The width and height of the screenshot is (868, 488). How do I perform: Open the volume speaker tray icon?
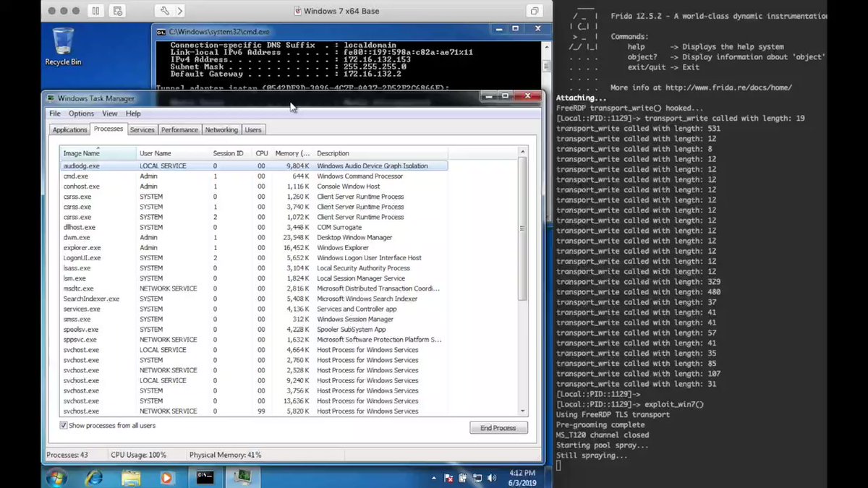(492, 478)
